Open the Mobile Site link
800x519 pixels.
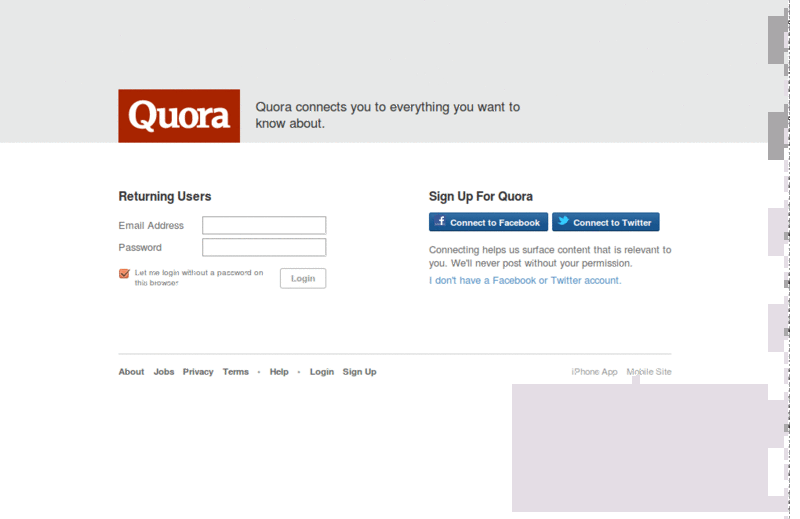click(x=649, y=372)
